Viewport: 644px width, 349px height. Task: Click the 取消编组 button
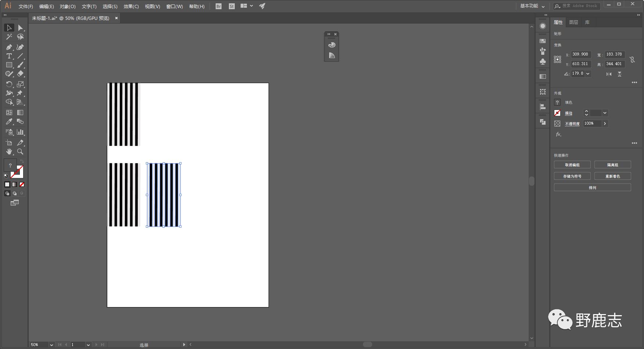click(x=572, y=165)
